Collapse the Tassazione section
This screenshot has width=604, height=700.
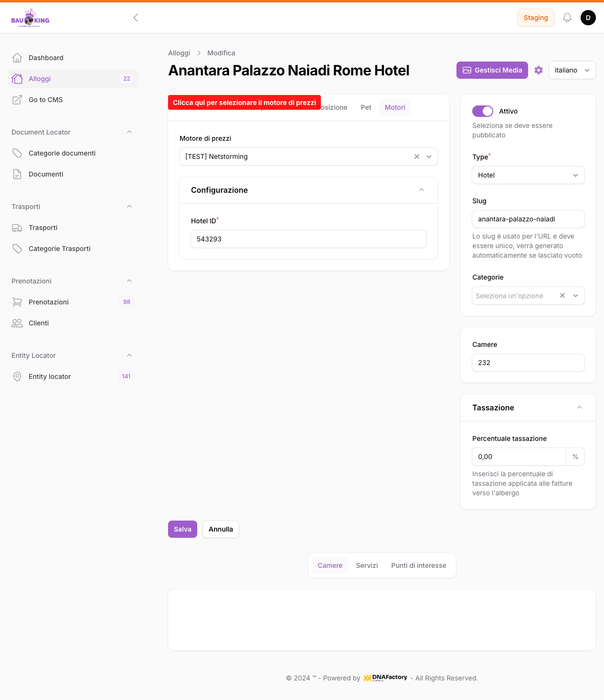[x=580, y=407]
